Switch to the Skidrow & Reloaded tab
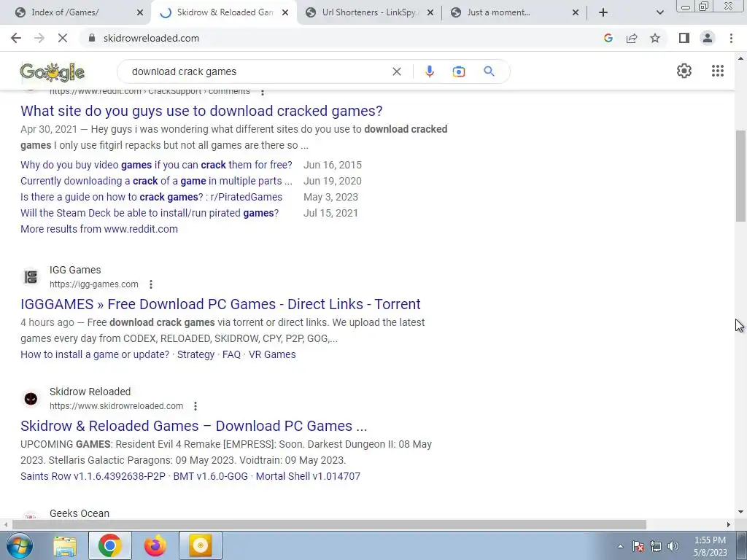Image resolution: width=747 pixels, height=560 pixels. [225, 12]
